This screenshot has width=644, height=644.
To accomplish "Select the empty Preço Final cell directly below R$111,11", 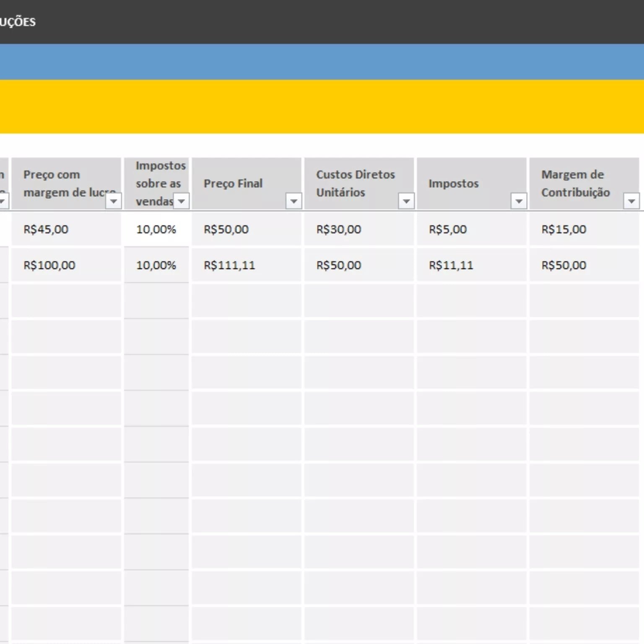I will [247, 301].
